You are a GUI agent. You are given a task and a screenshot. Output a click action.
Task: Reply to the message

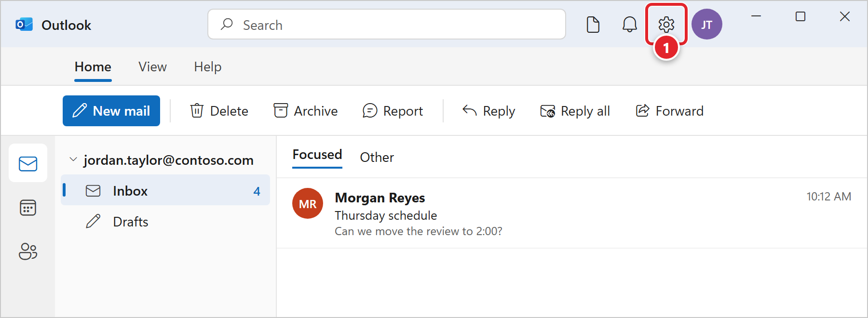pyautogui.click(x=488, y=111)
